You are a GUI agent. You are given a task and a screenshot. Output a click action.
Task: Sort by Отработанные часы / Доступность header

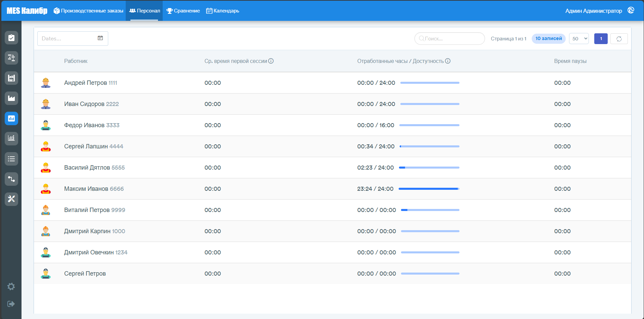coord(400,61)
